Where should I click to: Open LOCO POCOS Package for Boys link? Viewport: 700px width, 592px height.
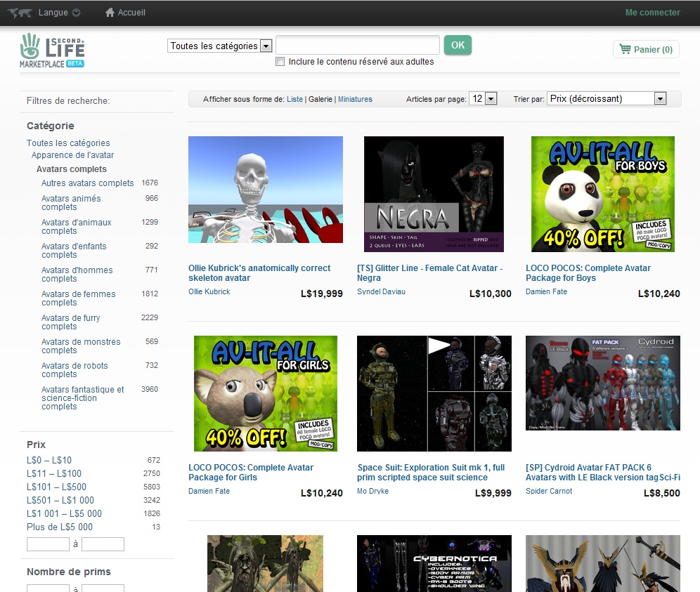click(588, 273)
